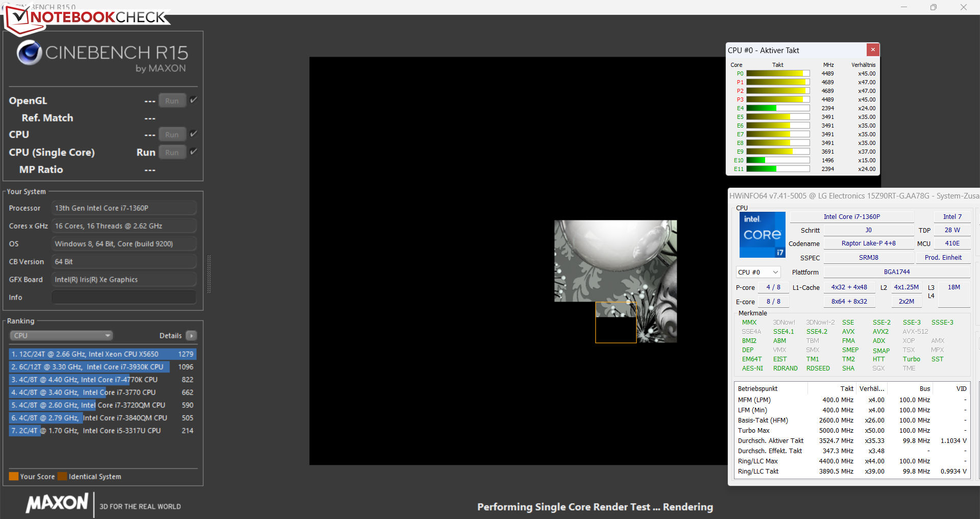Toggle the CPU test checkbox

pyautogui.click(x=193, y=134)
